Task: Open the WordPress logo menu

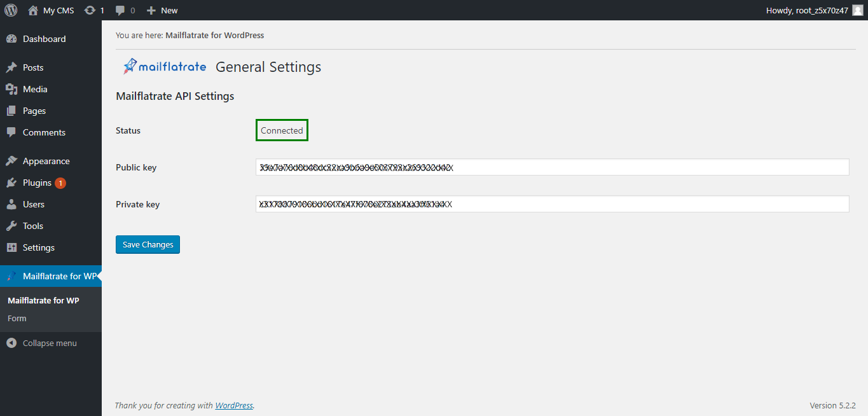Action: point(11,10)
